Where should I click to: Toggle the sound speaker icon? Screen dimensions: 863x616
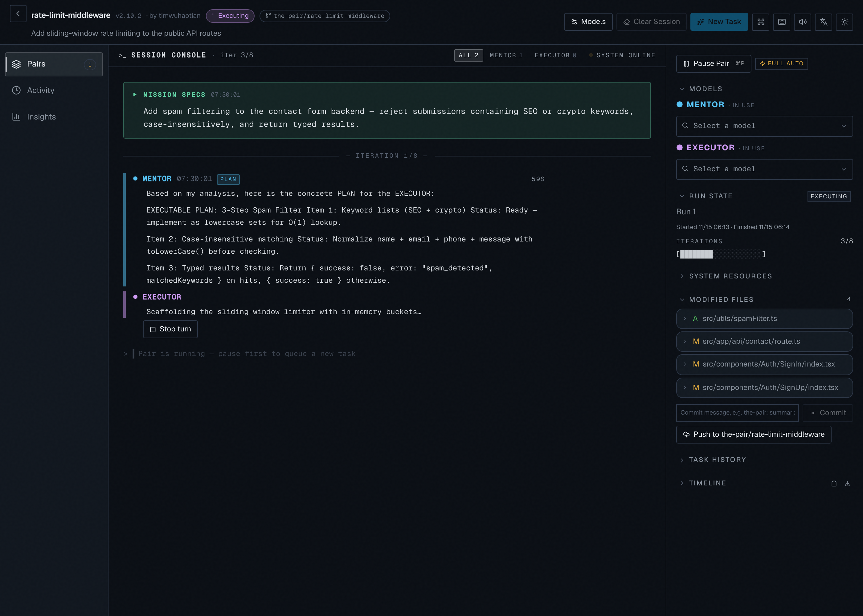point(802,22)
